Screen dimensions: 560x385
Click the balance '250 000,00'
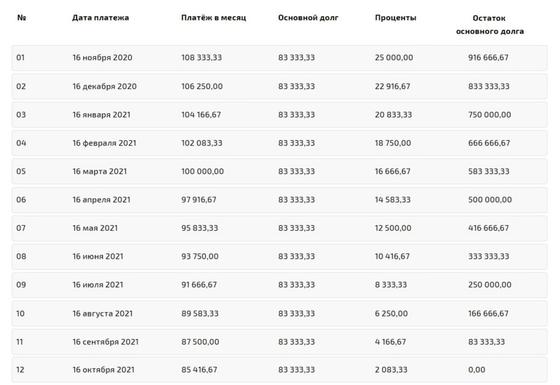coord(490,285)
